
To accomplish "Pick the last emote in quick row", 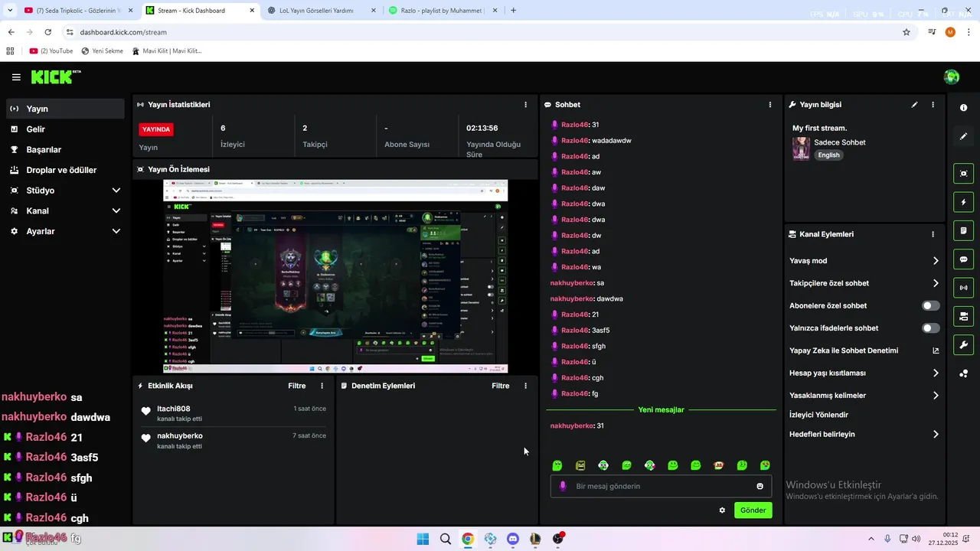I will coord(765,465).
